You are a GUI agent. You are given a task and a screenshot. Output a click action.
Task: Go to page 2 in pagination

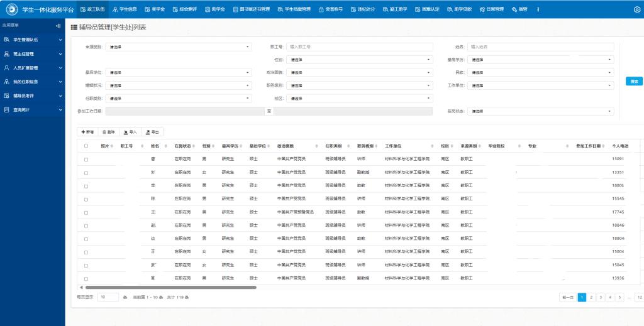click(591, 297)
